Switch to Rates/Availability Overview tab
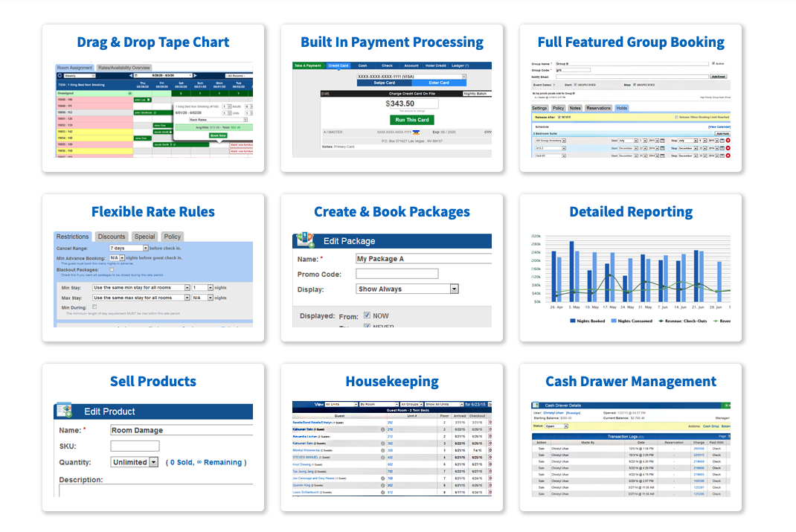The height and width of the screenshot is (532, 796). (x=124, y=68)
